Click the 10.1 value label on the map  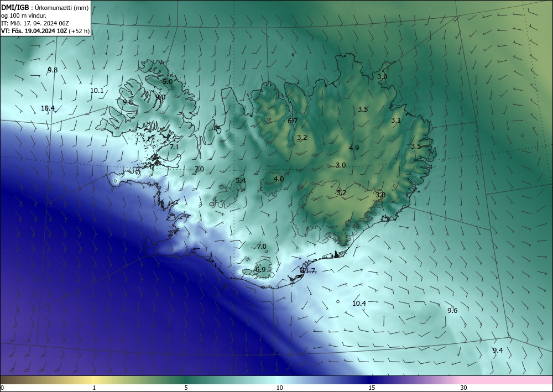point(97,91)
